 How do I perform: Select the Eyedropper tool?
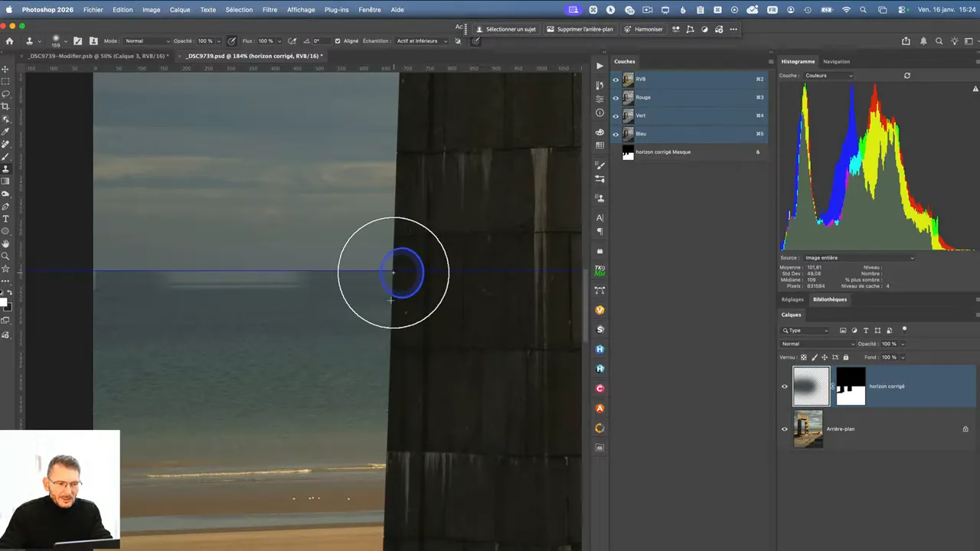pos(5,132)
